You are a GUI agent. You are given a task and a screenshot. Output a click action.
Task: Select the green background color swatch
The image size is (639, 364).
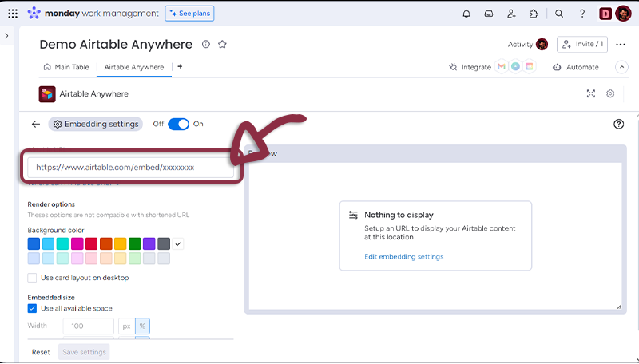pos(134,243)
